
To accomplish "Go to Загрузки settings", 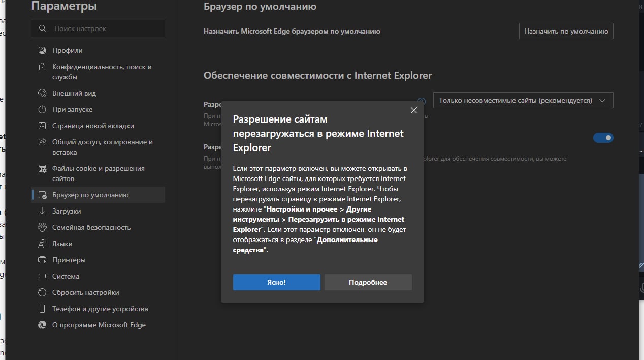I will [98, 211].
